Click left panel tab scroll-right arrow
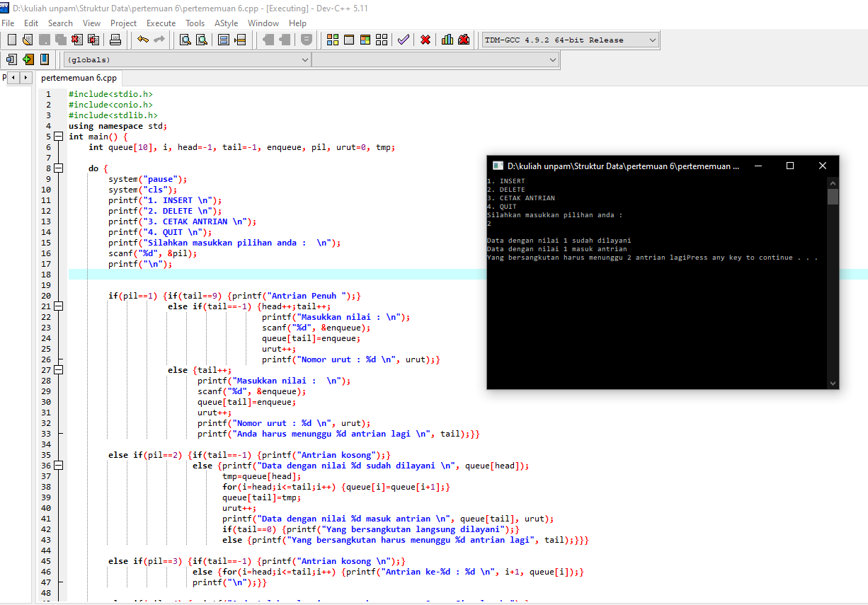This screenshot has height=605, width=868. [x=26, y=77]
